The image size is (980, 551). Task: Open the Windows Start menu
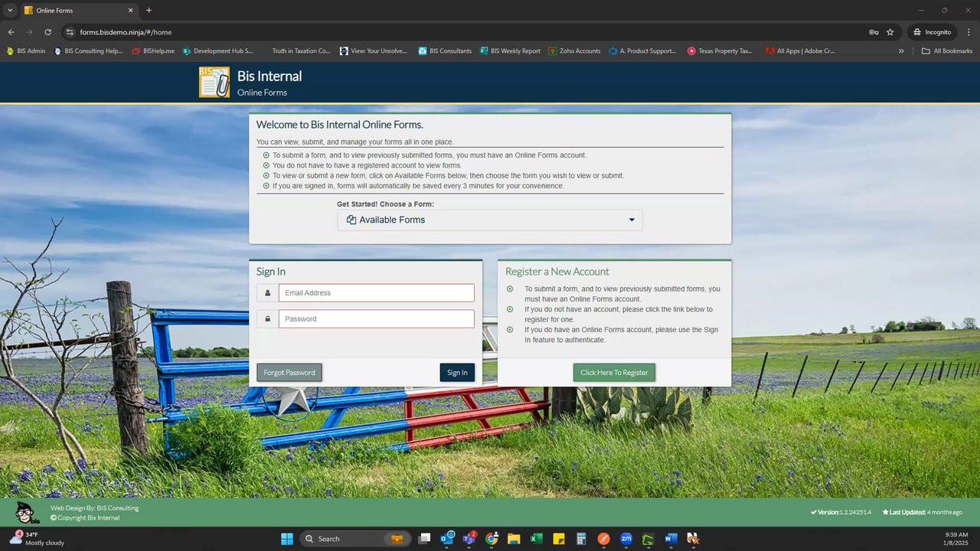[287, 539]
